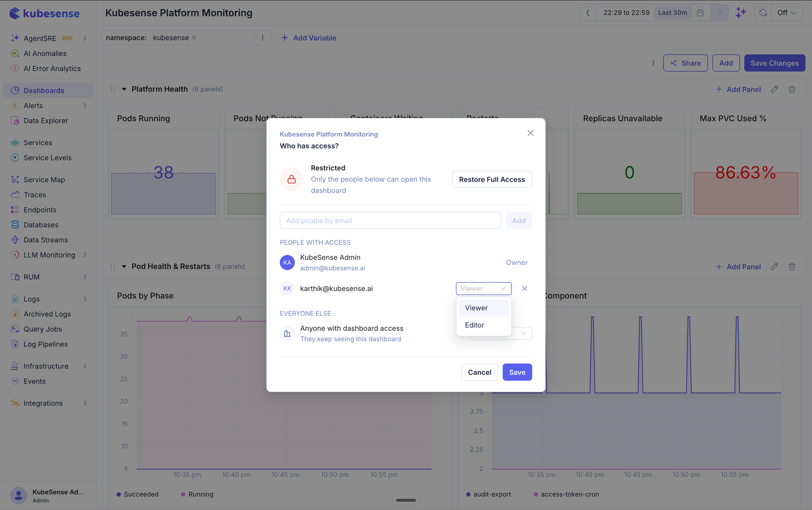This screenshot has height=510, width=812.
Task: Toggle the audit-export legend item
Action: (488, 494)
